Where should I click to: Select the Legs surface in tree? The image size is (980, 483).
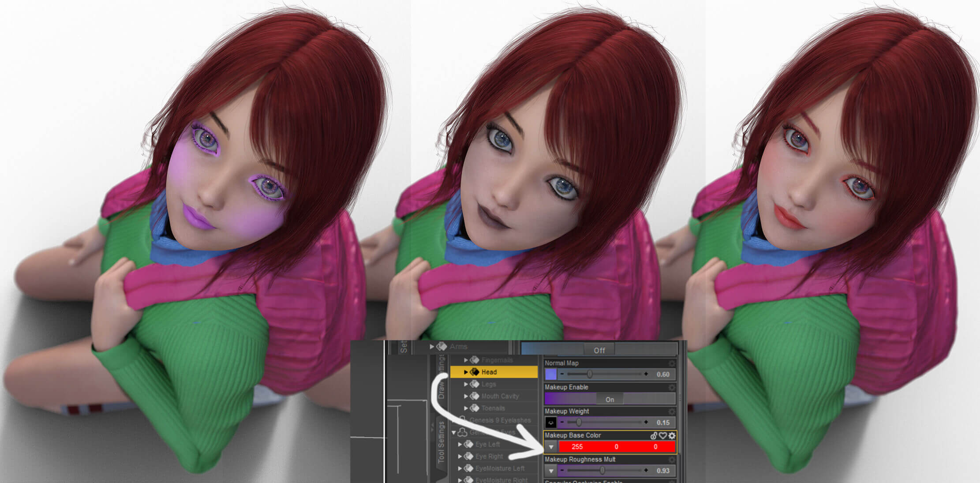tap(489, 384)
